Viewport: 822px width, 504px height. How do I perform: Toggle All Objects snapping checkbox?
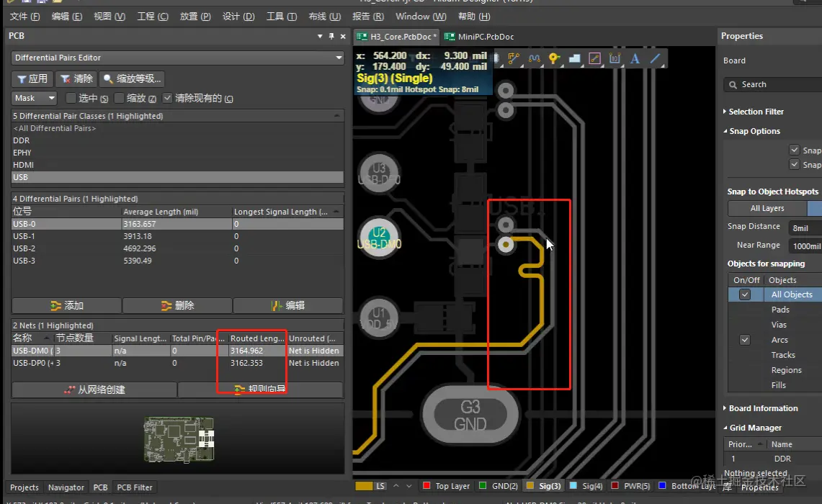(x=744, y=294)
